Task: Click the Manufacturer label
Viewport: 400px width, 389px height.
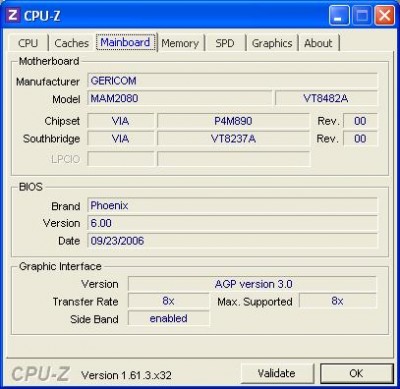Action: (48, 82)
